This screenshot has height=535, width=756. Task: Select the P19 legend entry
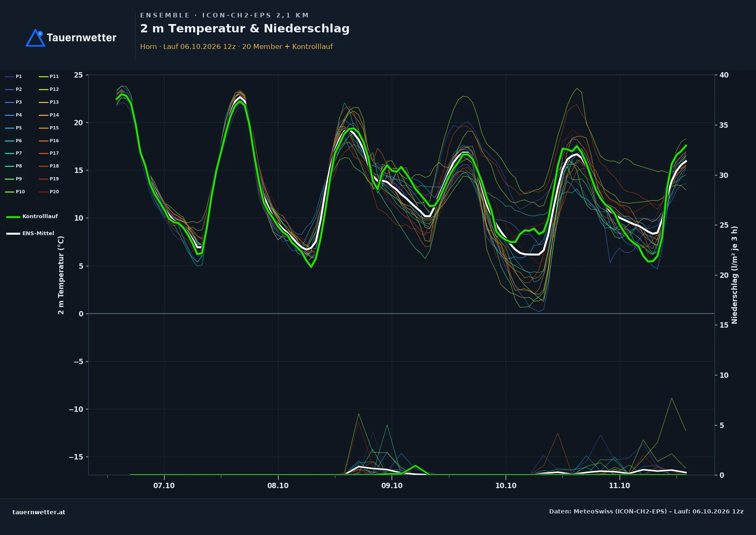pos(49,179)
